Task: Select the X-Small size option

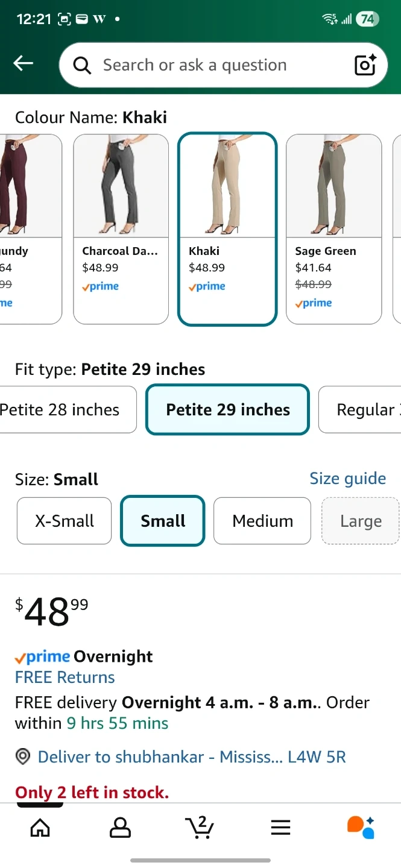Action: point(65,521)
